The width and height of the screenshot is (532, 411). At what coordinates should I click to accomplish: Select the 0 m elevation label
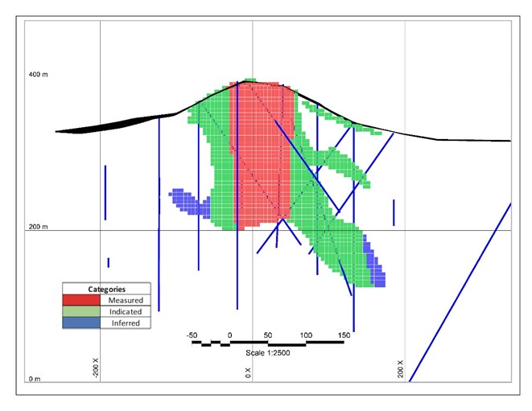35,379
